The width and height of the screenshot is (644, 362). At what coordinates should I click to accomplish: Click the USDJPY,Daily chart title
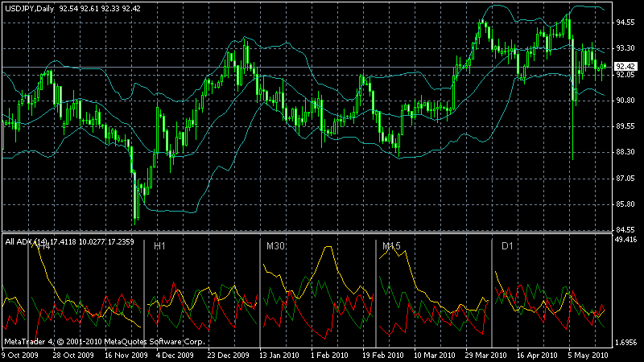[29, 9]
